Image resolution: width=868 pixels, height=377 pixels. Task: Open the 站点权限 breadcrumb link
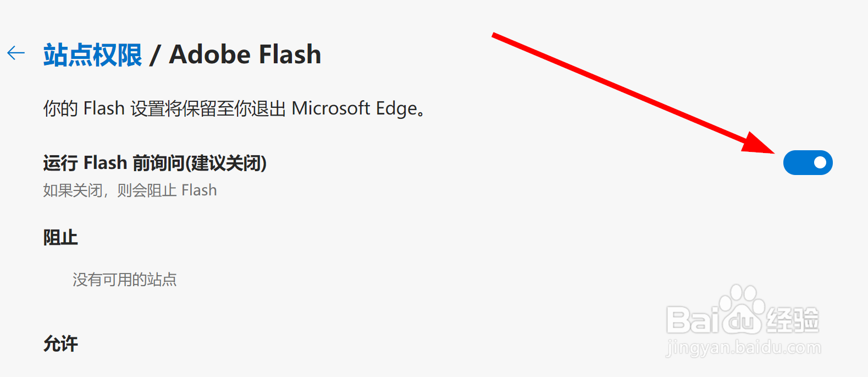tap(92, 55)
